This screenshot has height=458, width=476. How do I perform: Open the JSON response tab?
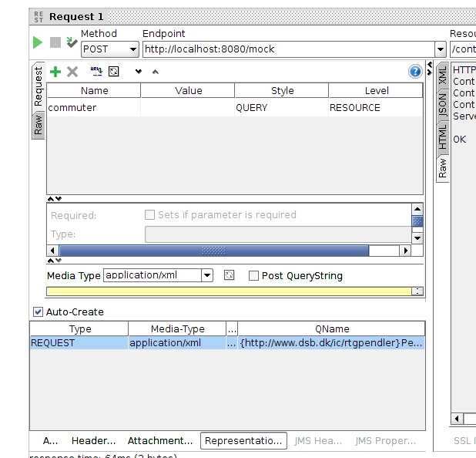442,104
